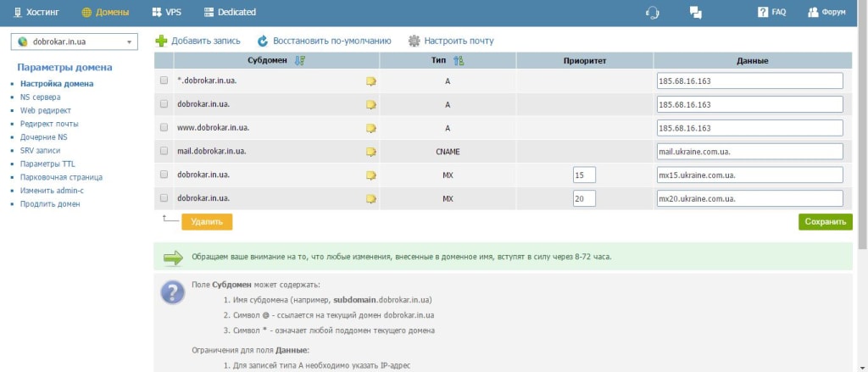868x372 pixels.
Task: Check the MX priority 15 record checkbox
Action: point(164,175)
